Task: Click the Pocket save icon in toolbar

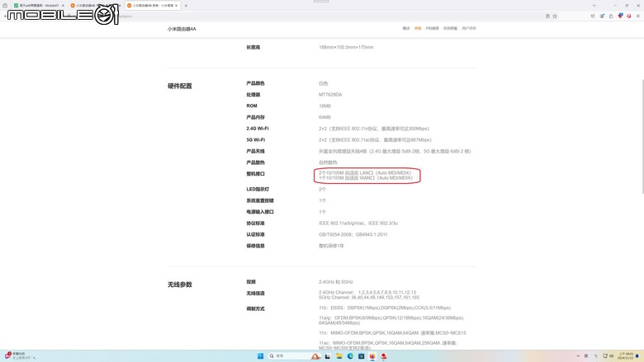Action: (x=593, y=16)
